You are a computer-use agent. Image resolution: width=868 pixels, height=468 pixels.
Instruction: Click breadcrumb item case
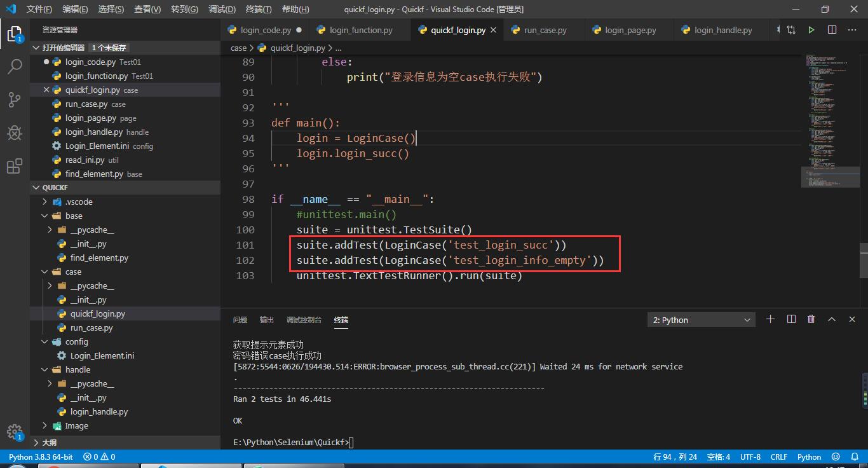coord(238,48)
